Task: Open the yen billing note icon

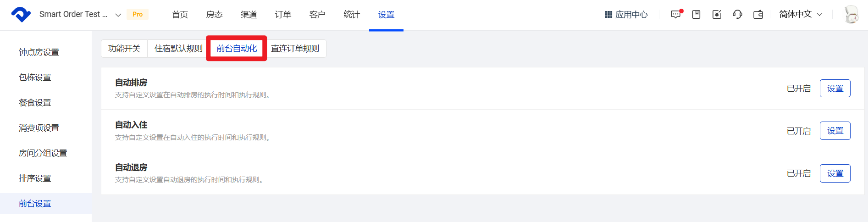Action: click(717, 15)
